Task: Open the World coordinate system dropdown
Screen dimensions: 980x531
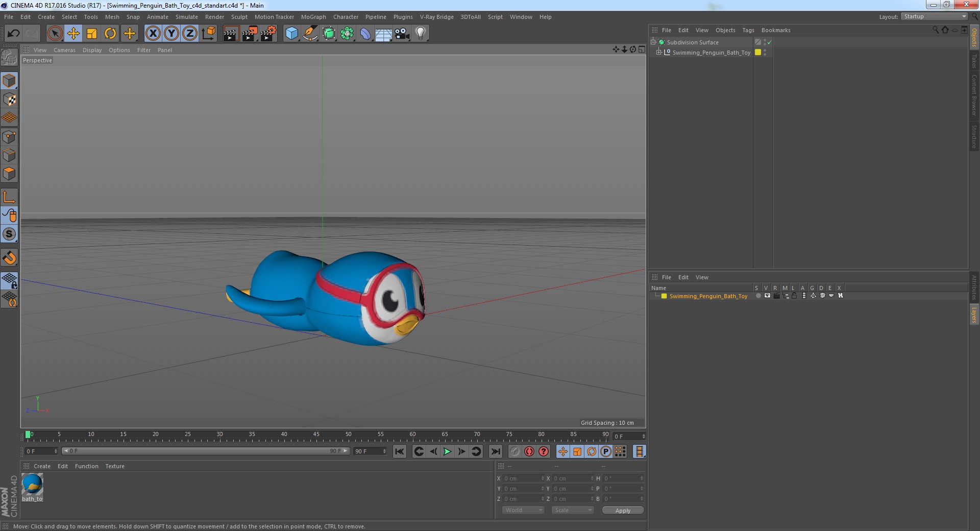Action: [x=523, y=510]
